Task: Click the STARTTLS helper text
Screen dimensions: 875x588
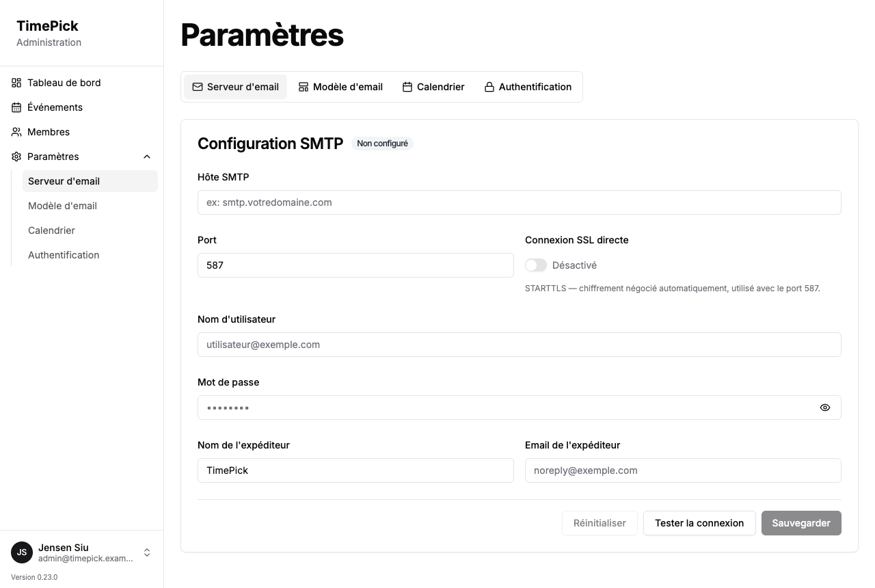Action: click(673, 289)
